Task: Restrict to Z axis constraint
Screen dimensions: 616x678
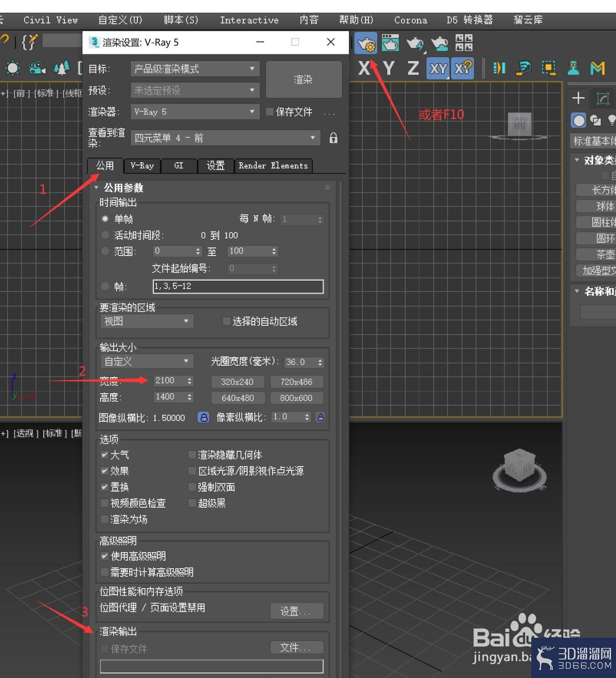Action: (413, 68)
